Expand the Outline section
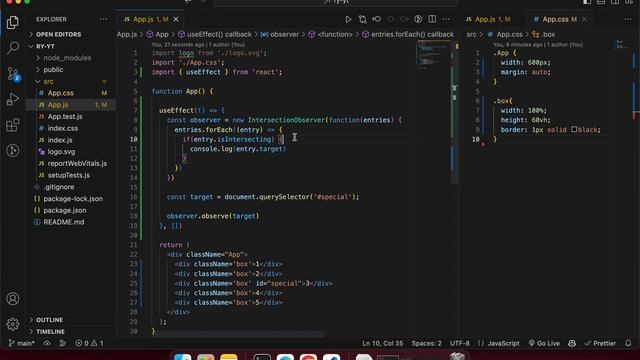Image resolution: width=640 pixels, height=360 pixels. pos(49,320)
